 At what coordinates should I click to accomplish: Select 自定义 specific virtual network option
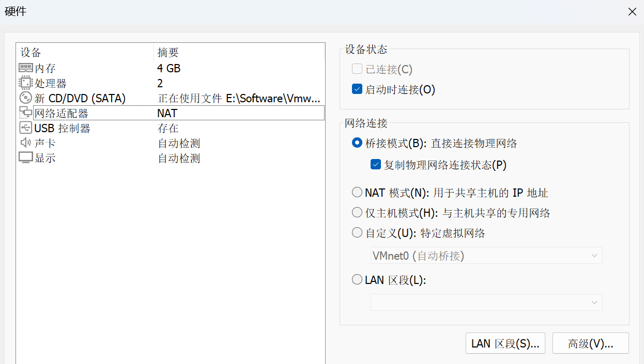pyautogui.click(x=357, y=232)
